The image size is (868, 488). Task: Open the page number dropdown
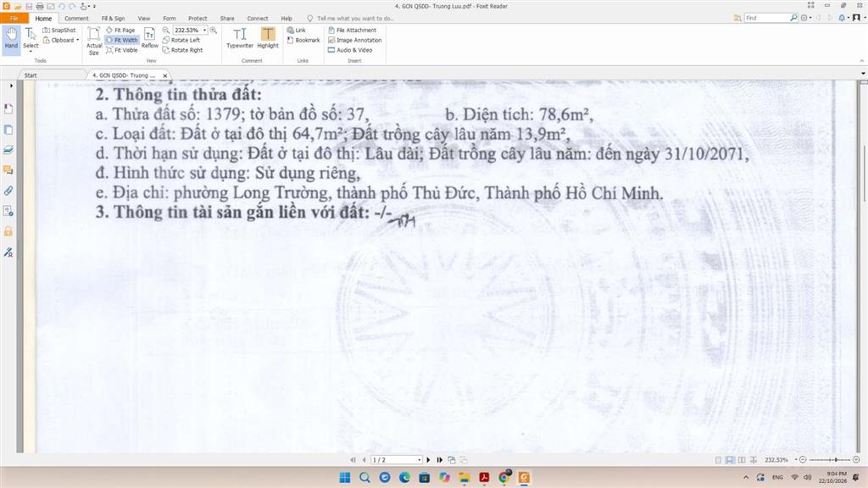tap(419, 460)
